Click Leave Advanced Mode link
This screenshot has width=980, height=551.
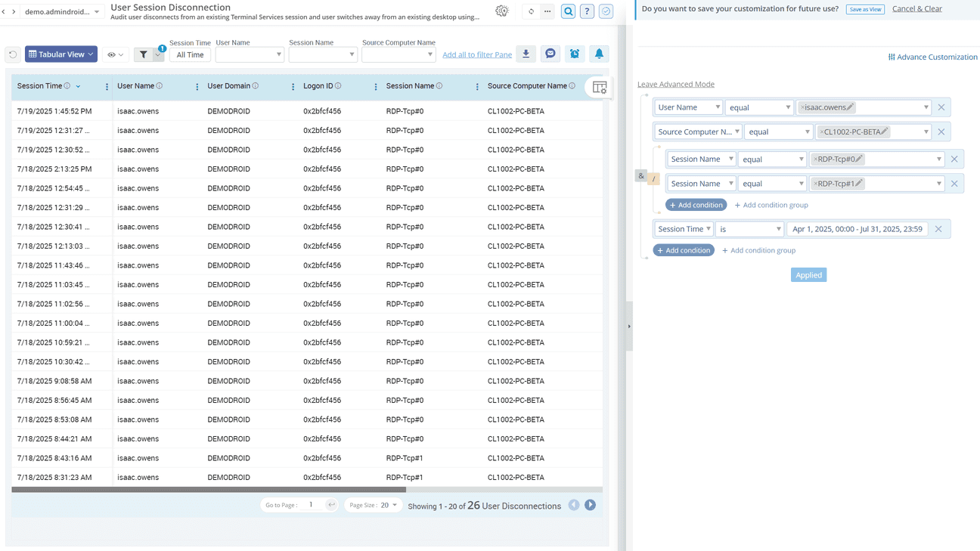click(676, 84)
